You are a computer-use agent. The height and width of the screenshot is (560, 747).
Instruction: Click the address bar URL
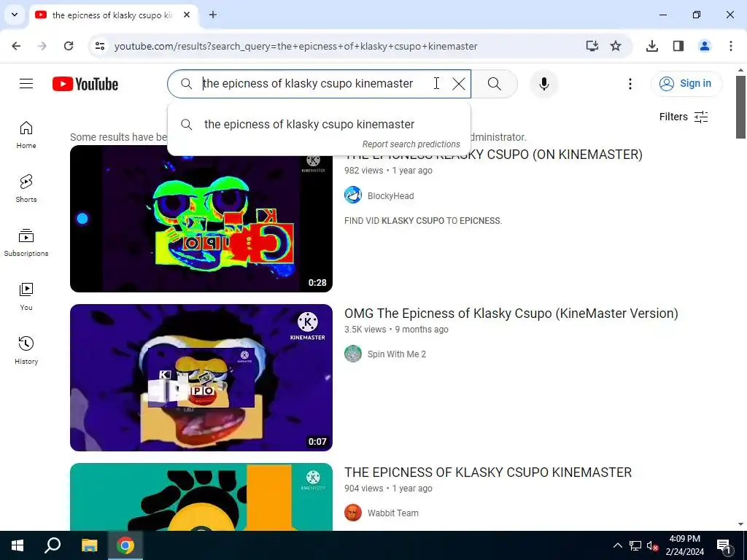[295, 46]
